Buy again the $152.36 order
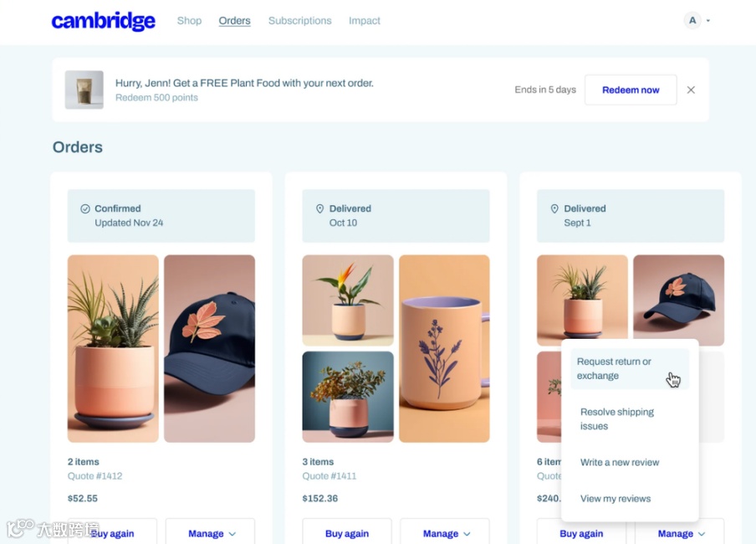This screenshot has width=756, height=544. click(x=347, y=533)
